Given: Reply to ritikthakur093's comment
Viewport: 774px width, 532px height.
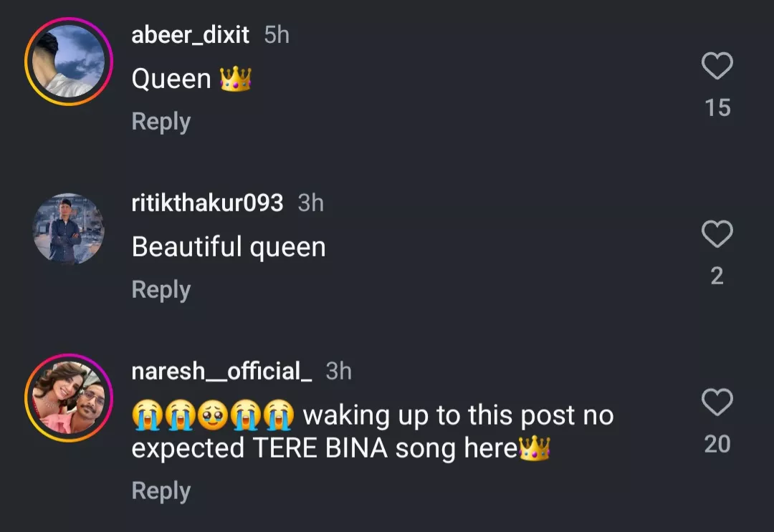Looking at the screenshot, I should point(161,290).
